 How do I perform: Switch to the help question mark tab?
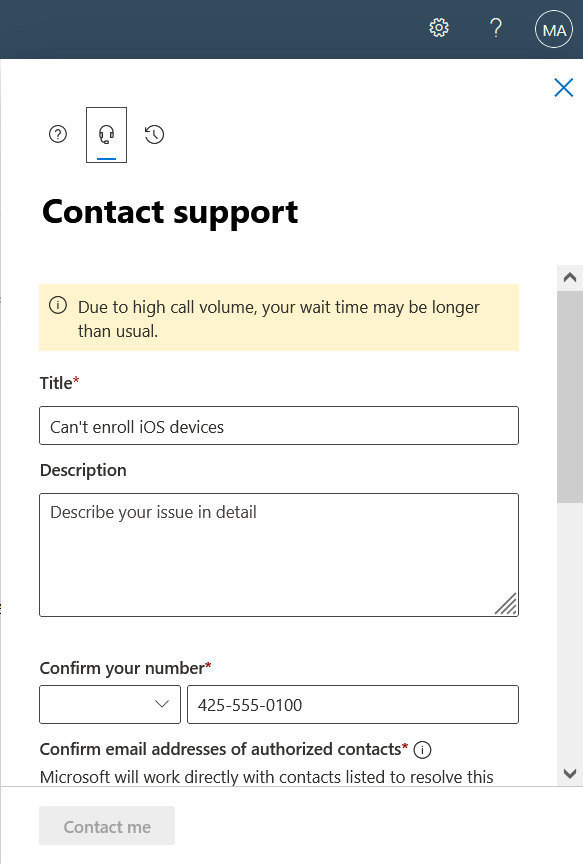pyautogui.click(x=58, y=134)
